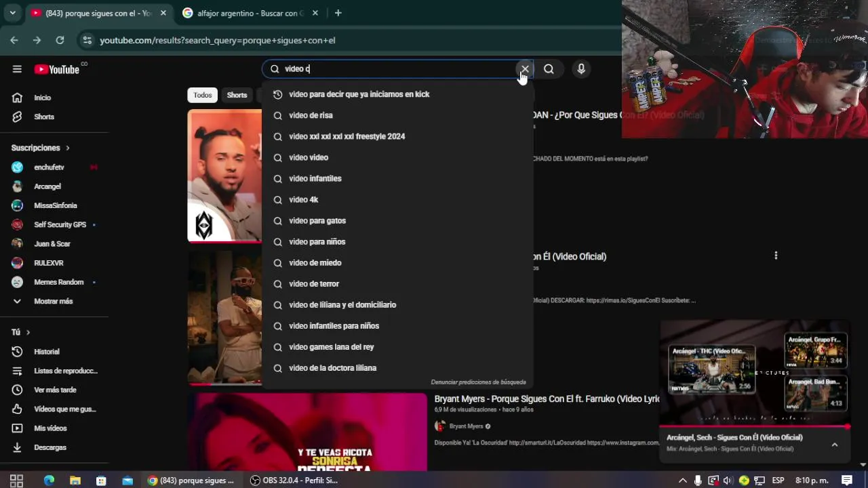The image size is (868, 488).
Task: Go forward in browser history
Action: 37,40
